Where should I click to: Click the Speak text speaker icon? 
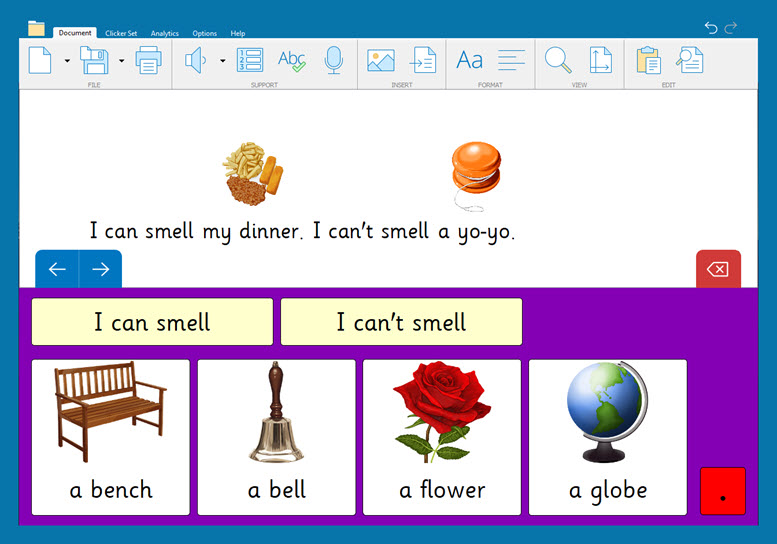(195, 60)
